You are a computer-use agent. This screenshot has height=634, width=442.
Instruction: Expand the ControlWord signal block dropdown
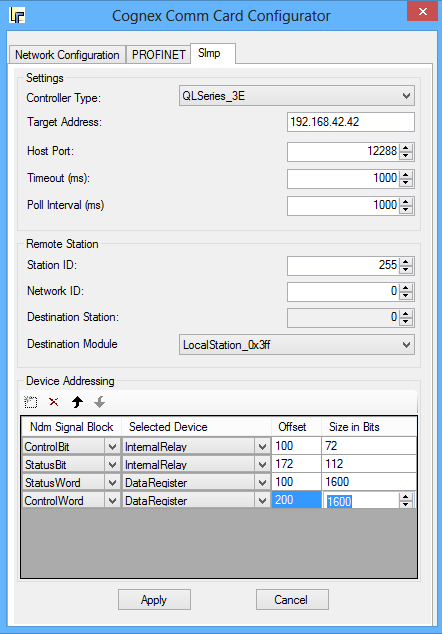coord(112,501)
